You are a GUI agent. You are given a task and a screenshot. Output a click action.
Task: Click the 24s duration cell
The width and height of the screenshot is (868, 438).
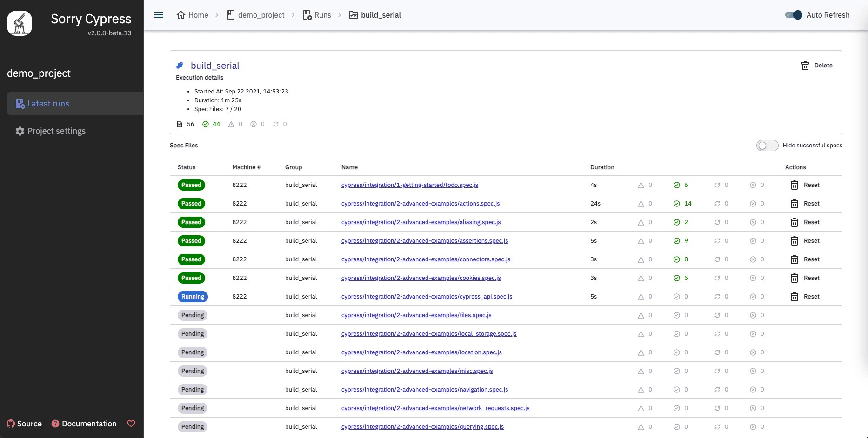[595, 204]
